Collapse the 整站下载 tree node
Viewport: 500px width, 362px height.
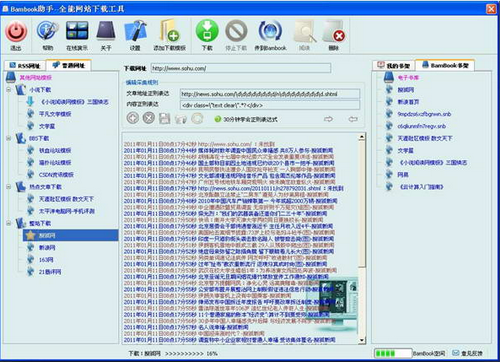point(9,223)
